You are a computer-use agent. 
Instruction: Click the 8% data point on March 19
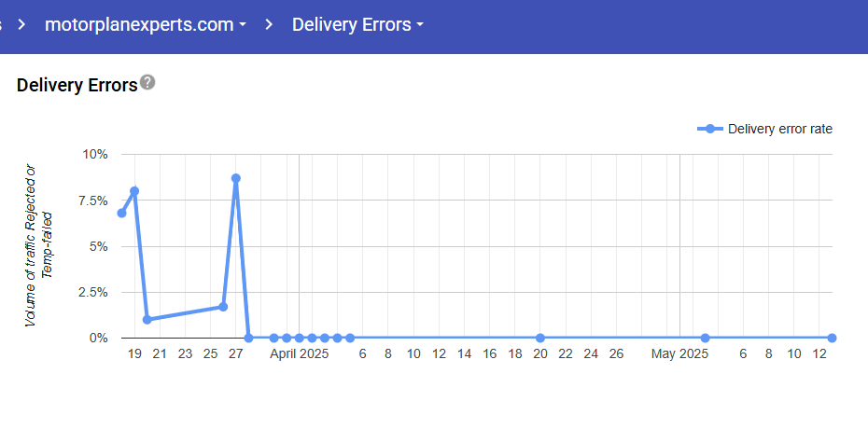134,191
